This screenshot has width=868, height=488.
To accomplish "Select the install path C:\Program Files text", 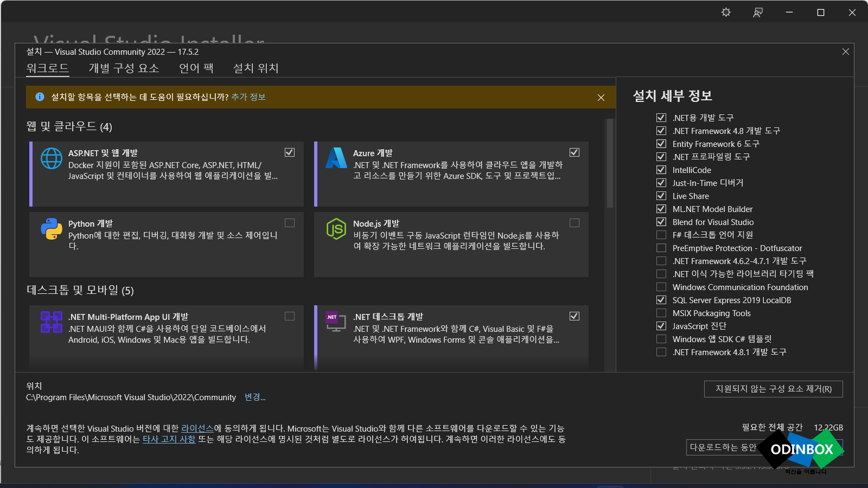I will tap(131, 397).
